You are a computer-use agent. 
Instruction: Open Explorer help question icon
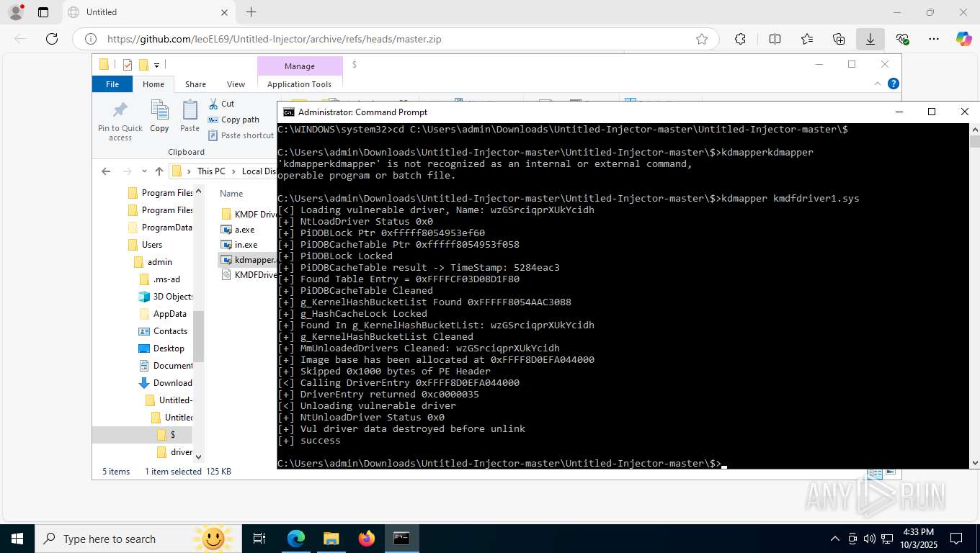click(x=894, y=84)
